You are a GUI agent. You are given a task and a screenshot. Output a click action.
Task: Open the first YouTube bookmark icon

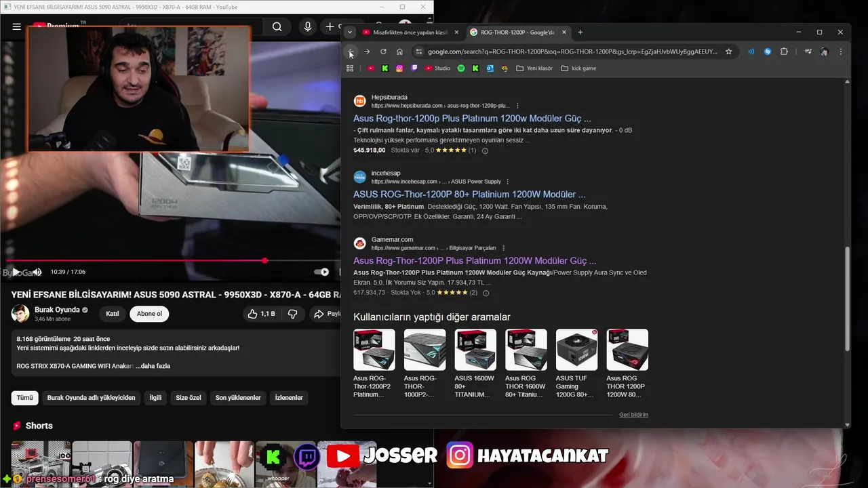[x=371, y=68]
